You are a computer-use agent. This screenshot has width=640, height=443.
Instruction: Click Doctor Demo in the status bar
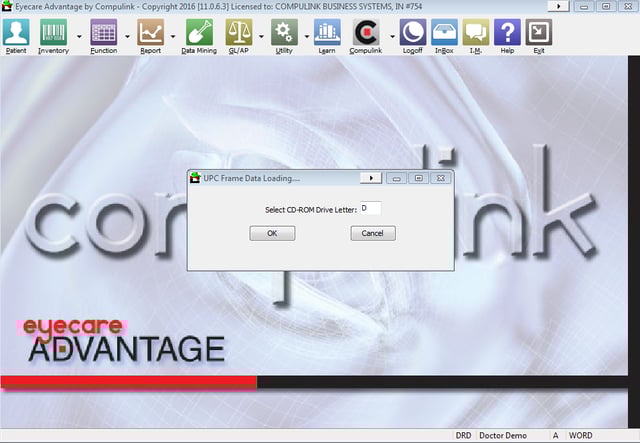point(503,435)
